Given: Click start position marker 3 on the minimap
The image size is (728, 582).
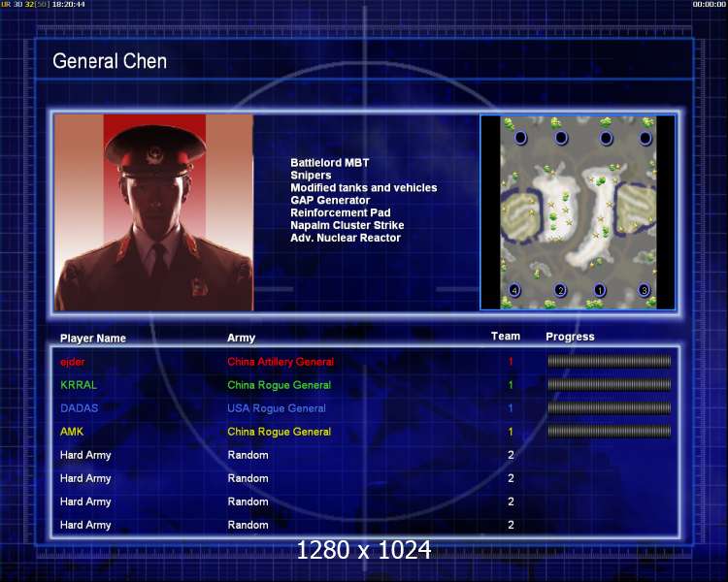Looking at the screenshot, I should [644, 290].
